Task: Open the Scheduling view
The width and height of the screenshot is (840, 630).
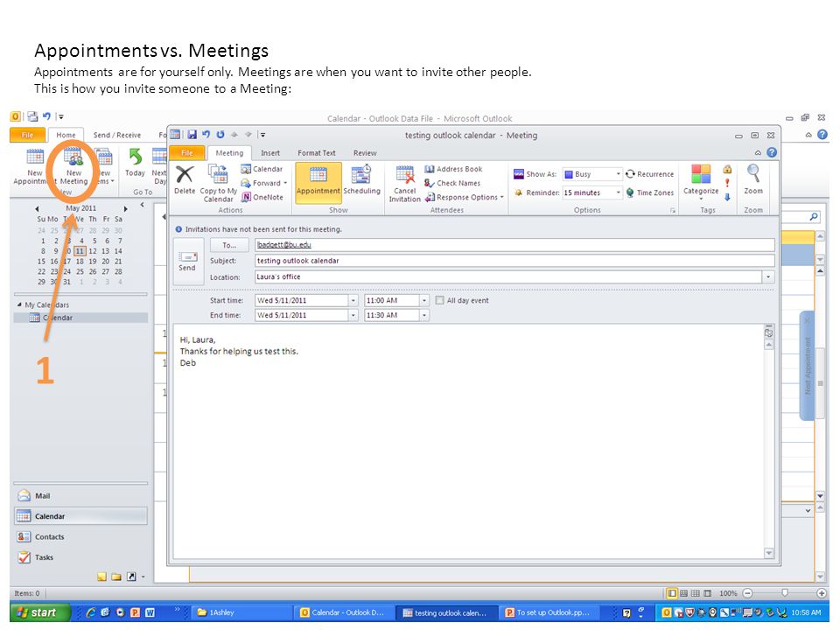Action: tap(361, 181)
